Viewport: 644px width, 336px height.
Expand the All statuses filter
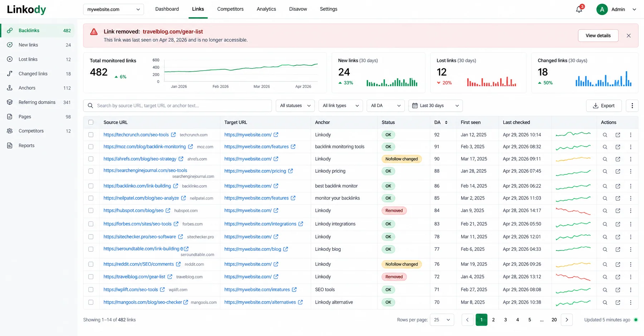pyautogui.click(x=295, y=106)
